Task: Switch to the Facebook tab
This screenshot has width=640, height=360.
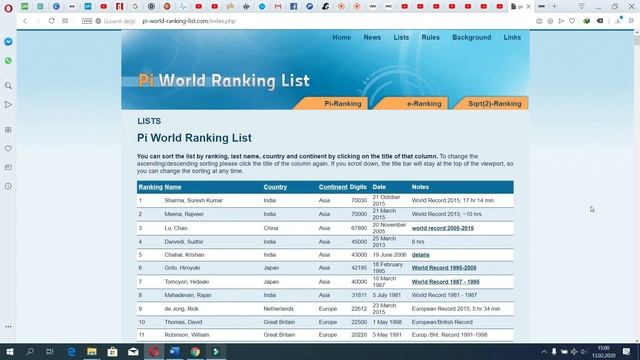Action: click(293, 7)
